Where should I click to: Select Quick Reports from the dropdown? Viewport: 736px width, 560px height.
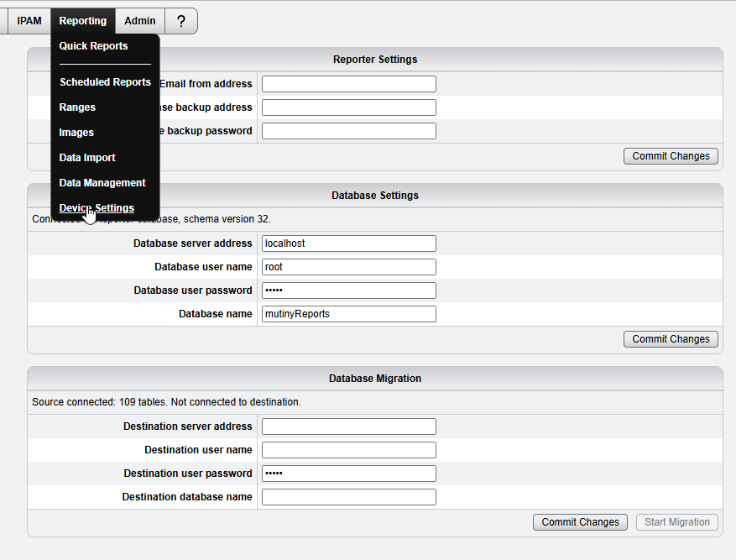click(x=93, y=46)
